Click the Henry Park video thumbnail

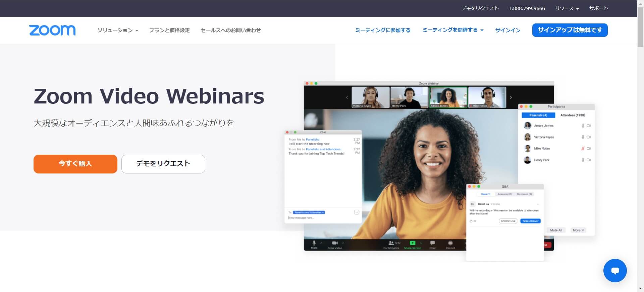click(x=409, y=97)
